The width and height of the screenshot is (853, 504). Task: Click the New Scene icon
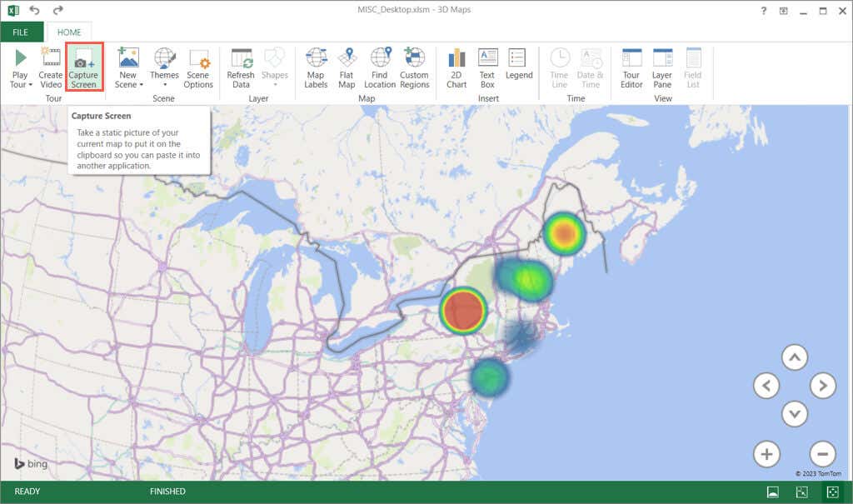click(128, 57)
